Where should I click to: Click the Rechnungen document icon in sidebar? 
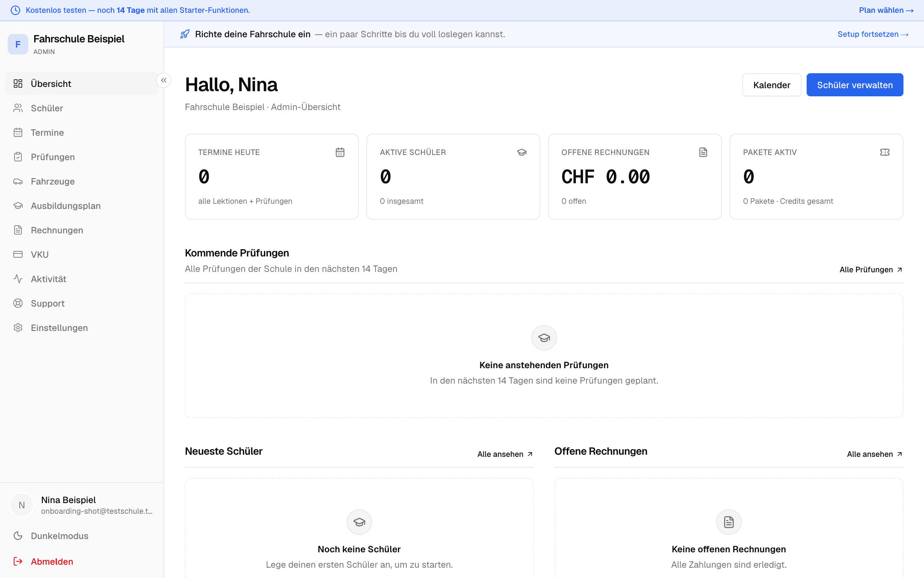pos(18,230)
